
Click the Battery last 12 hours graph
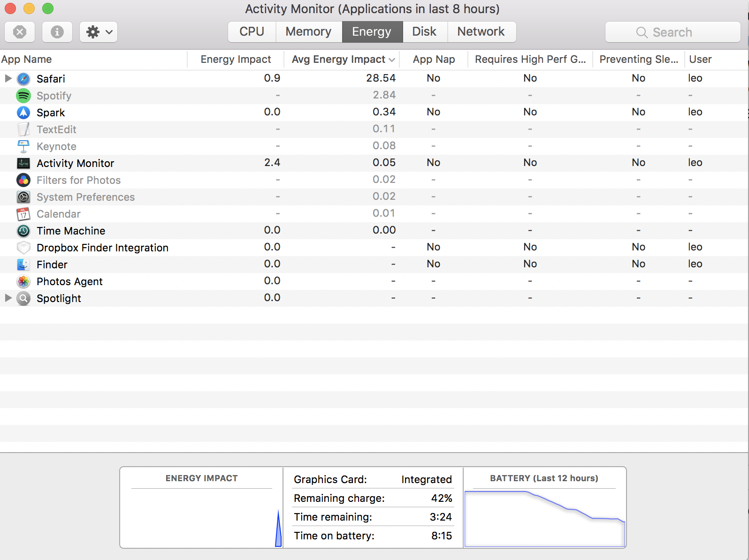click(545, 518)
